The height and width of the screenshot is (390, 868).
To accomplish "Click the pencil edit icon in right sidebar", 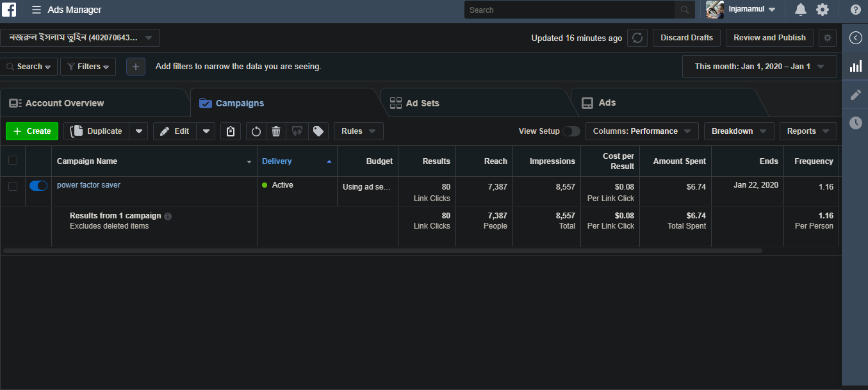I will tap(855, 95).
